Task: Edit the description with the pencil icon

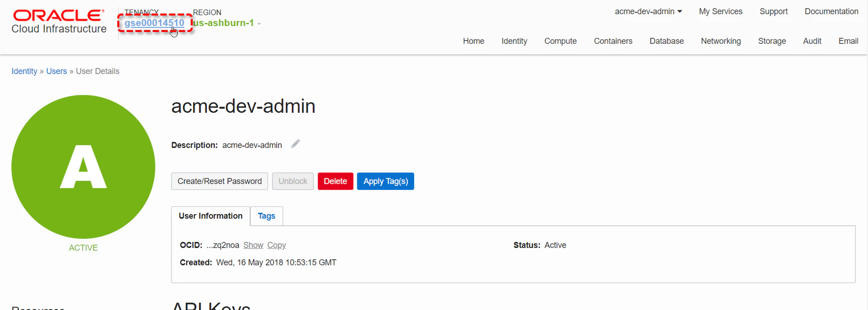Action: coord(296,144)
